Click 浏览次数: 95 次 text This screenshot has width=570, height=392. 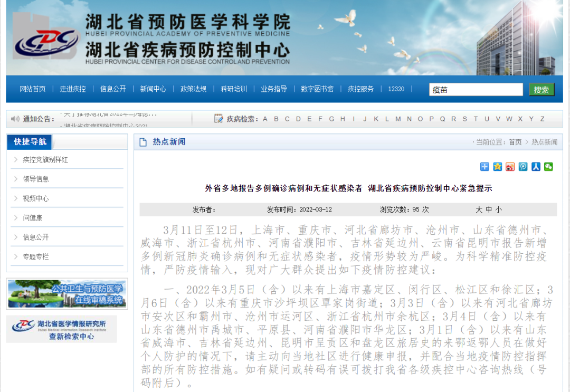(404, 209)
